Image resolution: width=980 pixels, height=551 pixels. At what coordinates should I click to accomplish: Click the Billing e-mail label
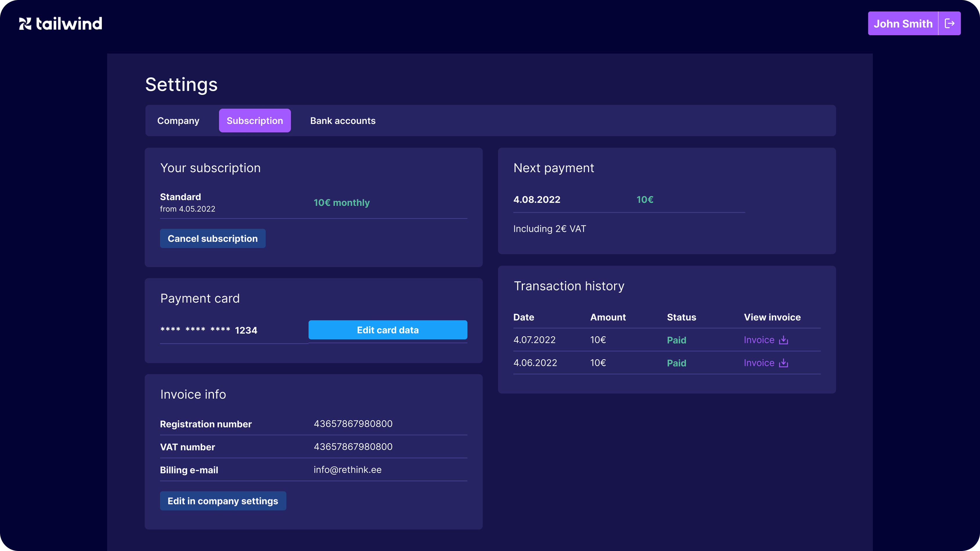(x=189, y=470)
